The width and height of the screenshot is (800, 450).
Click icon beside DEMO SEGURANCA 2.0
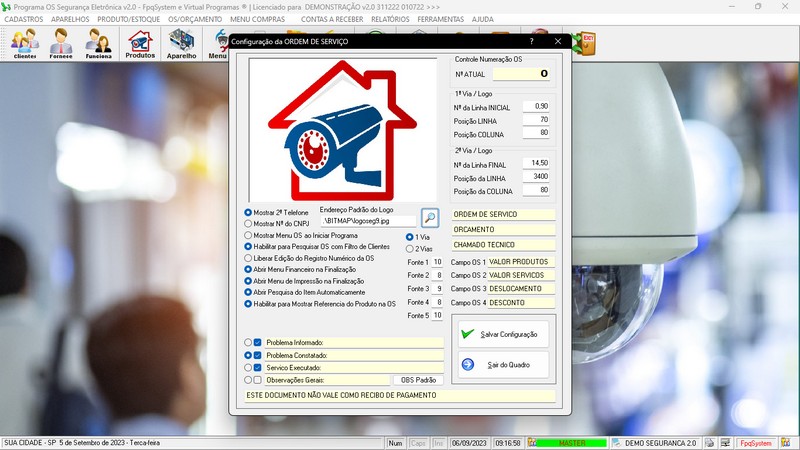[x=616, y=443]
